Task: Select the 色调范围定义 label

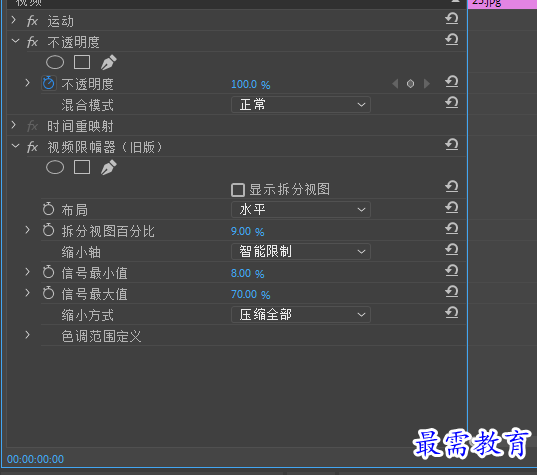Action: 101,336
